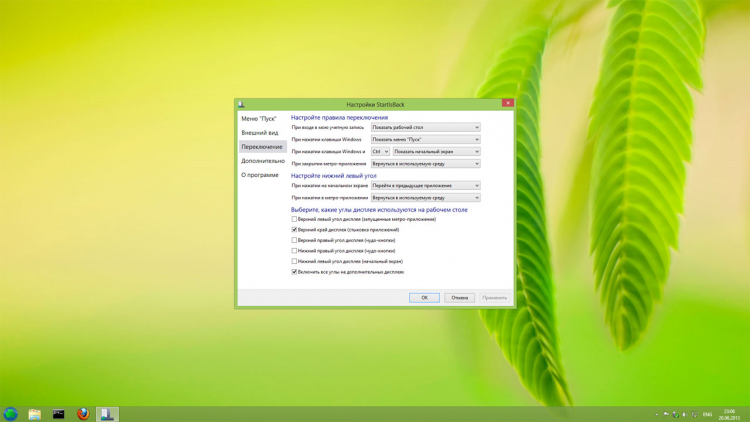Open the taskbar clock and date
The width and height of the screenshot is (750, 422).
pyautogui.click(x=729, y=415)
